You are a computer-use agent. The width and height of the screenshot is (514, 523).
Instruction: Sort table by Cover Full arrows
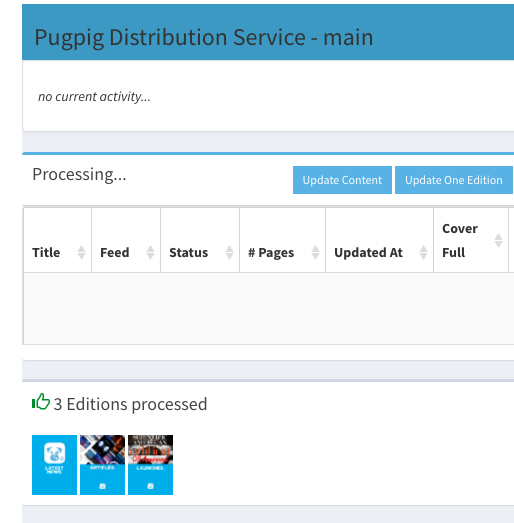tap(498, 240)
